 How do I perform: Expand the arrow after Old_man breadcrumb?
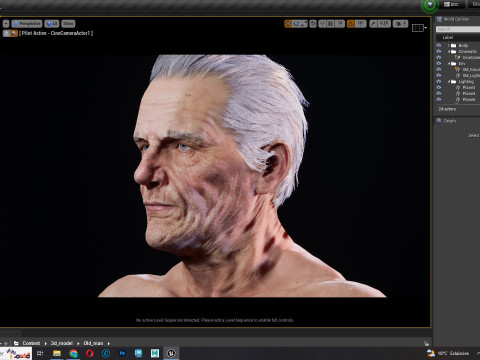(x=109, y=343)
